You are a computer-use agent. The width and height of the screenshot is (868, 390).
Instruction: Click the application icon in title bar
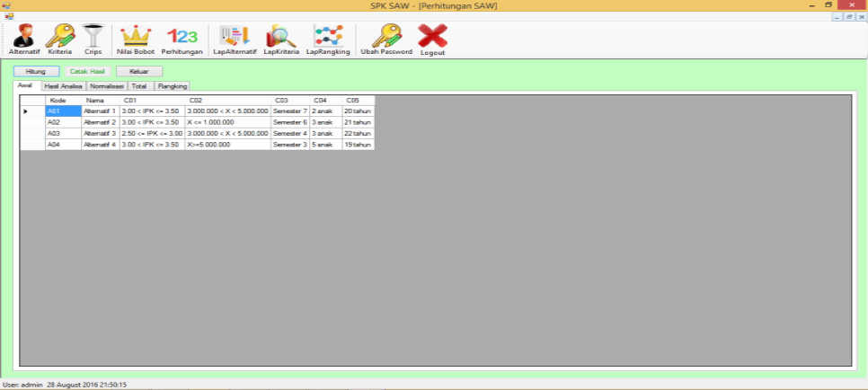(x=6, y=5)
